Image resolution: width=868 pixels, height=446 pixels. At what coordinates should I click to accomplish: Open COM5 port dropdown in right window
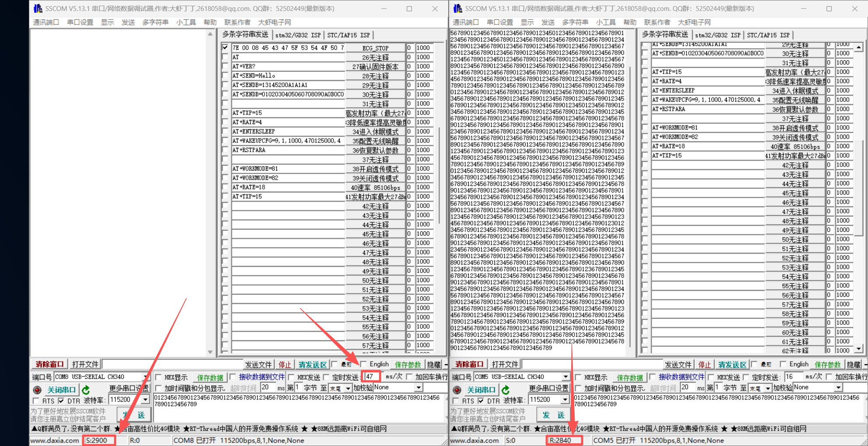click(x=565, y=376)
